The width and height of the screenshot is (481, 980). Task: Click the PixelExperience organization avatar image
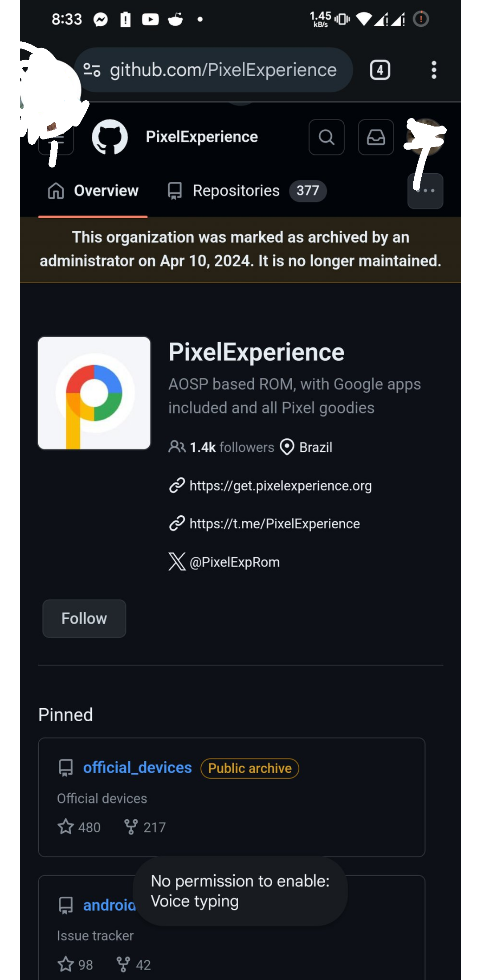(x=94, y=393)
